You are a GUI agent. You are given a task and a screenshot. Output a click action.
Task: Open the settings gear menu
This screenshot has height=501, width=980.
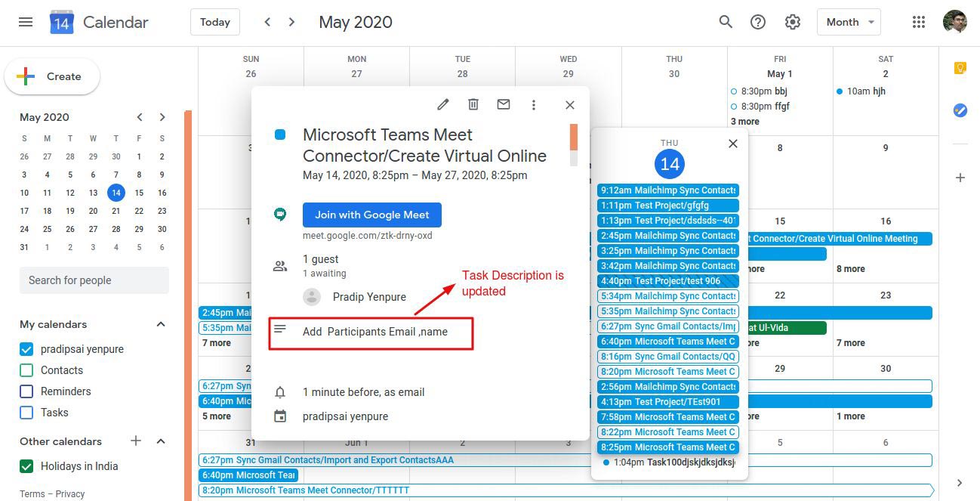(792, 22)
